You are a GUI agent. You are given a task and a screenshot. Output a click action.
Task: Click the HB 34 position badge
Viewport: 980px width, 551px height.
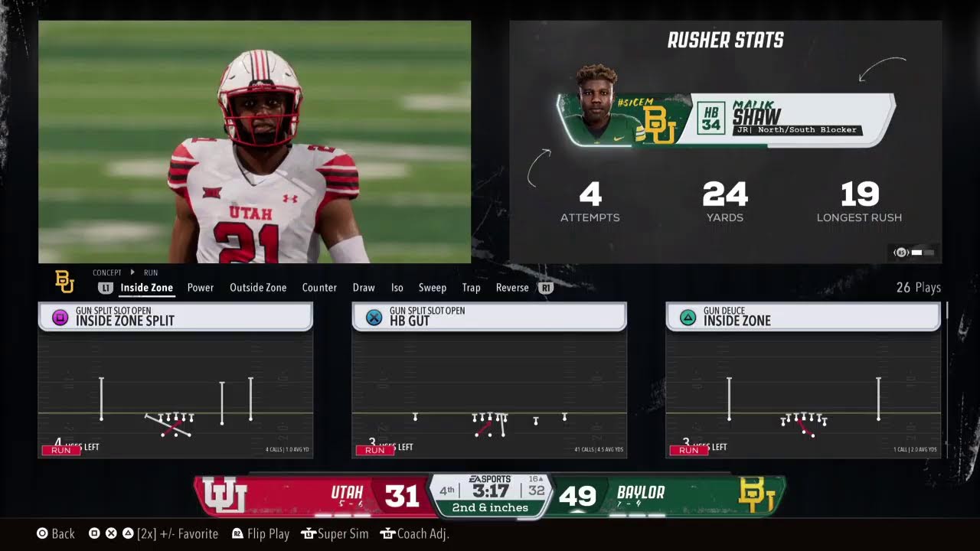(710, 119)
